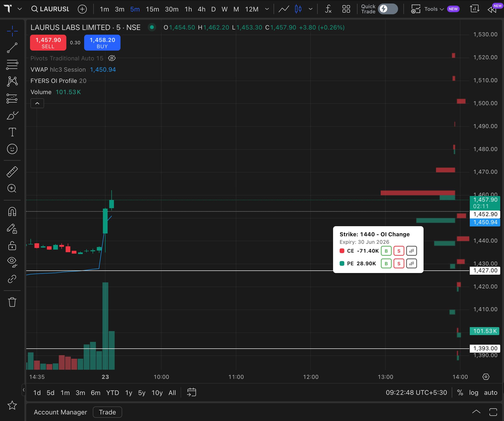Switch to the 30m timeframe

pos(172,9)
